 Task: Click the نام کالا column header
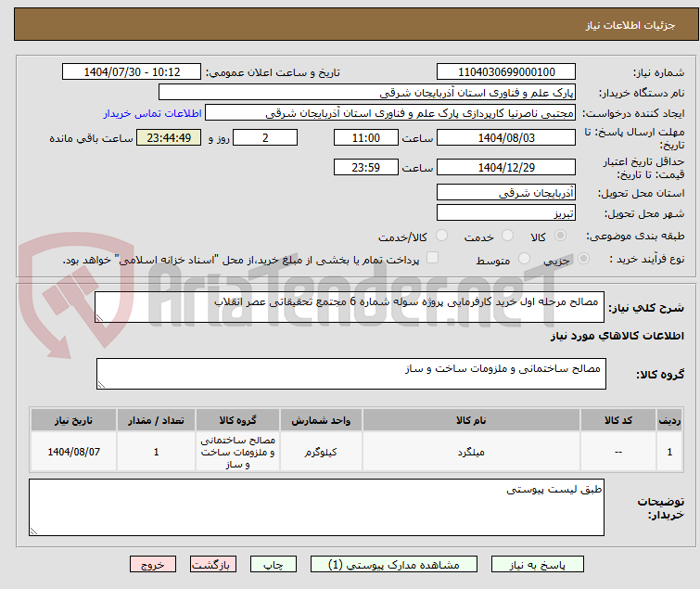[471, 420]
